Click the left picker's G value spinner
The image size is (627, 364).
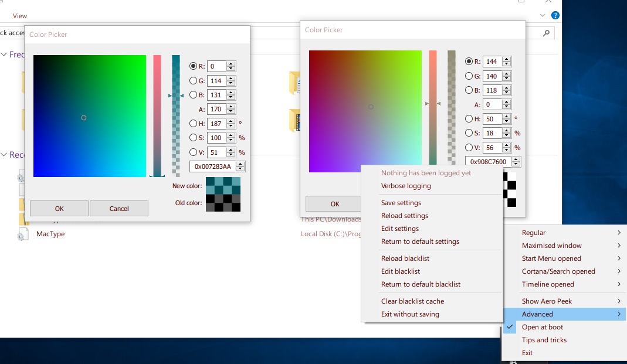point(231,81)
